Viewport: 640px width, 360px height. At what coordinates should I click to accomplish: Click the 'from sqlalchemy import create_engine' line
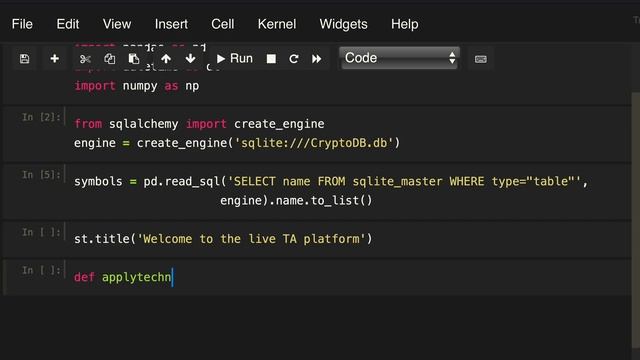coord(199,124)
